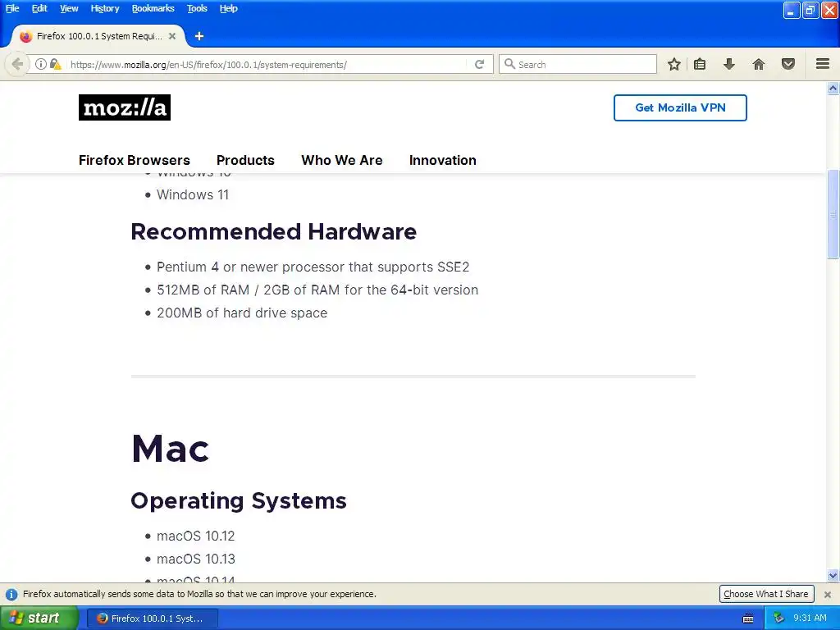
Task: Open the downloads arrow icon
Action: click(728, 64)
